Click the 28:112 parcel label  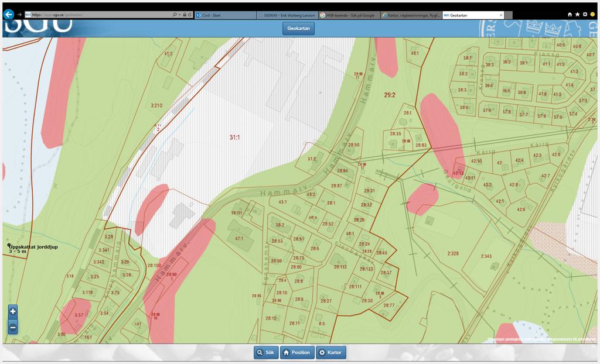[340, 267]
